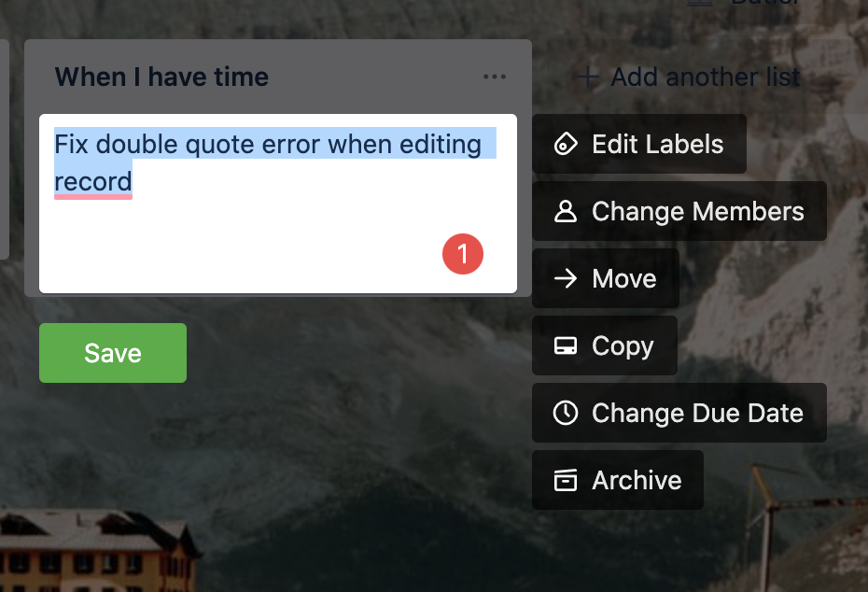Click the Add another list text

(x=706, y=77)
